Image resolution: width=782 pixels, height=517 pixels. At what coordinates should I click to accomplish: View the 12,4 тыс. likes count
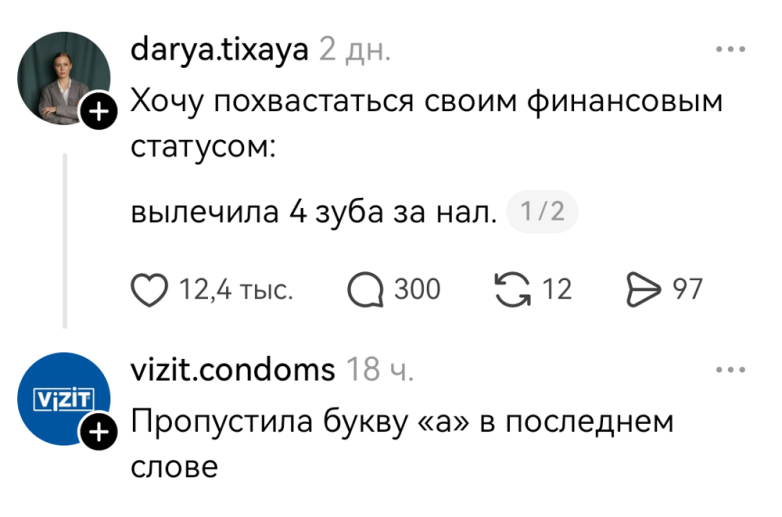click(x=235, y=290)
